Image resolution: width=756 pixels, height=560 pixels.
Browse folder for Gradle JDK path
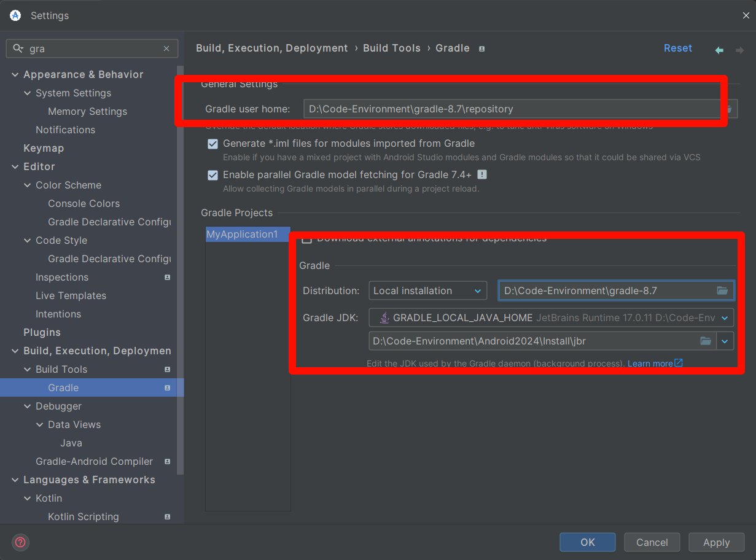coord(706,341)
